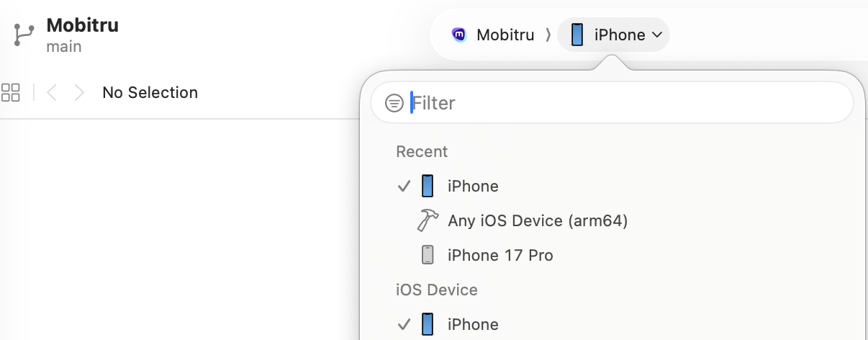Select "Any iOS Device (arm64)" destination
The height and width of the screenshot is (340, 868).
coord(538,220)
